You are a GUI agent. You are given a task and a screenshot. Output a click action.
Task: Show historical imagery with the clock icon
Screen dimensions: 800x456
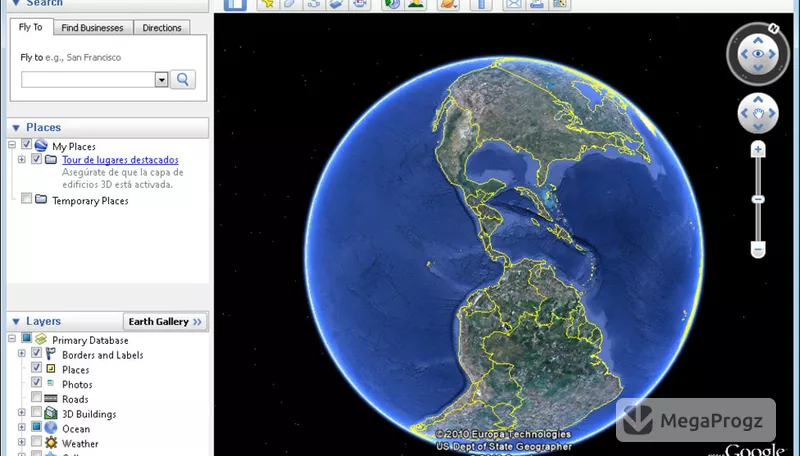[x=392, y=4]
